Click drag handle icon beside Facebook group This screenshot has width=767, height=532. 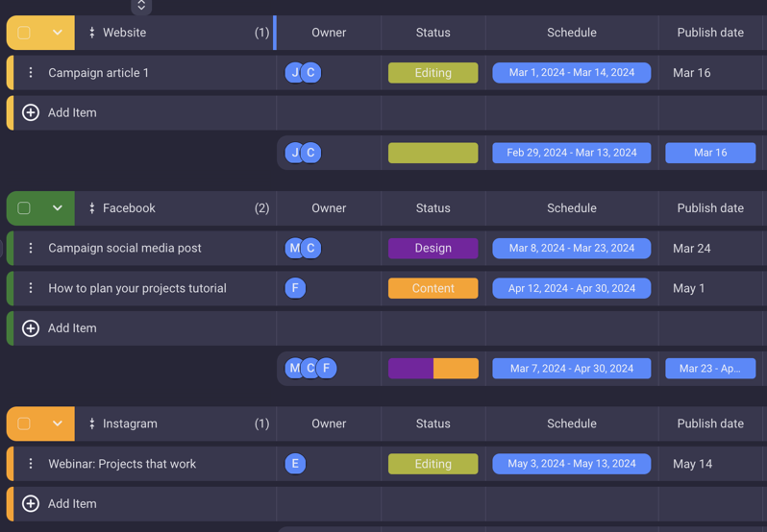[x=91, y=208]
